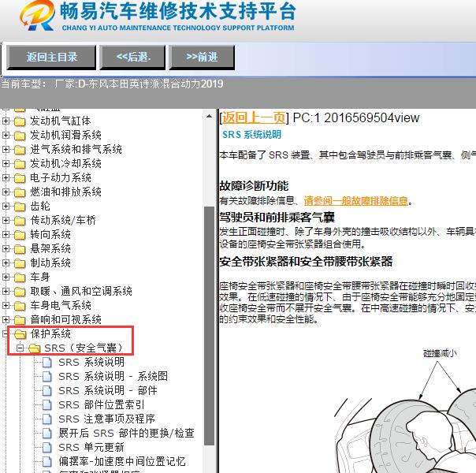Screen dimensions: 476x473
Task: Open SRS 系统说明 - 部件 page
Action: point(108,390)
